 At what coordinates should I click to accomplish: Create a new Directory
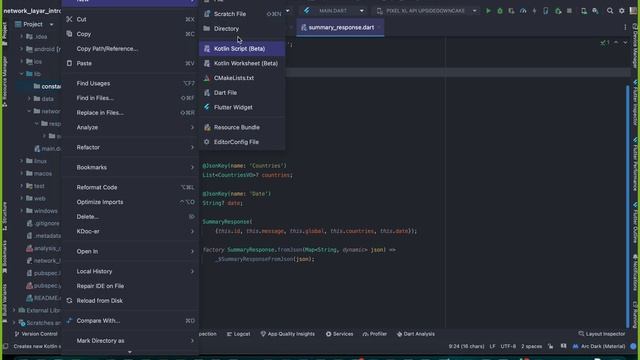242,29
